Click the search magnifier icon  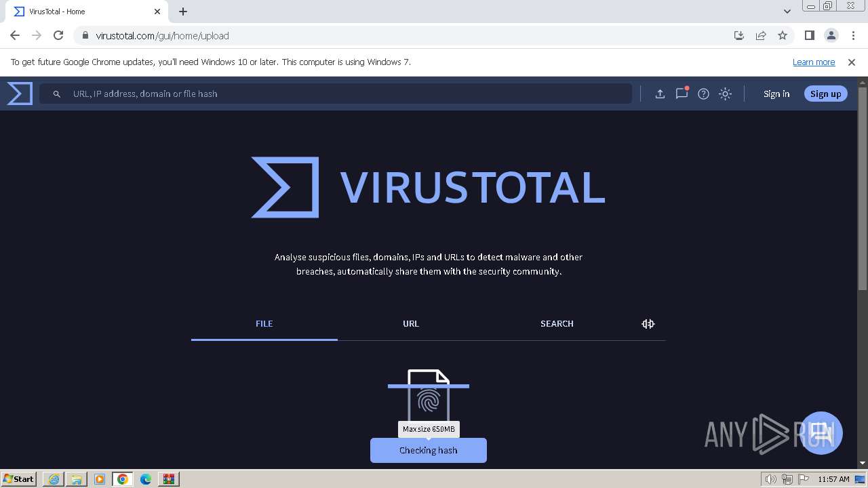57,94
